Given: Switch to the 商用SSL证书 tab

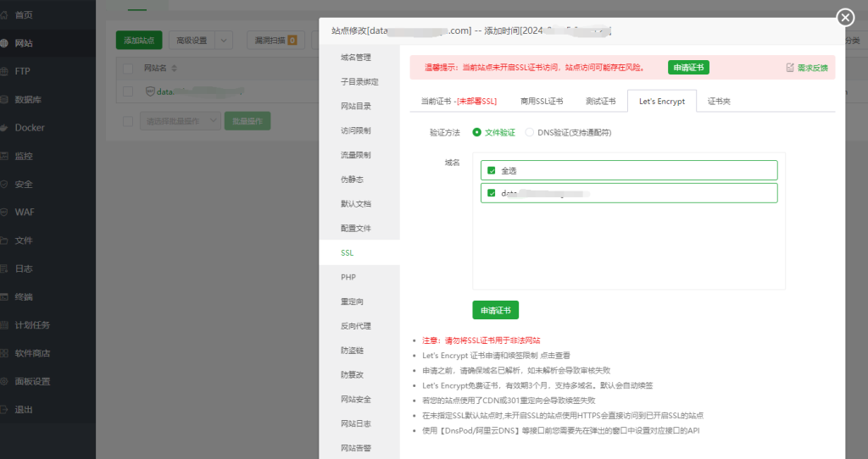Looking at the screenshot, I should [x=541, y=101].
